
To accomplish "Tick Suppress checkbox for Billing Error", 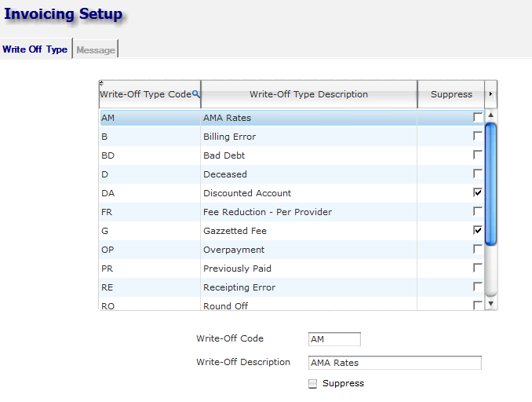I will tap(478, 136).
